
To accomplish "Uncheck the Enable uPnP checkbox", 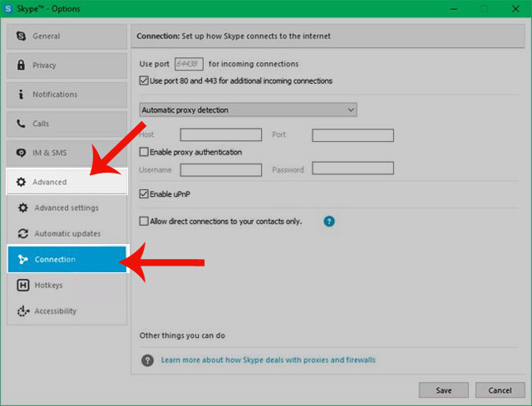I will click(144, 193).
